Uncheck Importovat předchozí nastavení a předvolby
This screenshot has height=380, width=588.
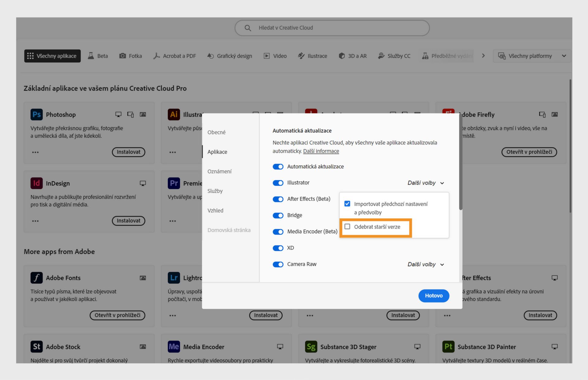[x=347, y=204]
